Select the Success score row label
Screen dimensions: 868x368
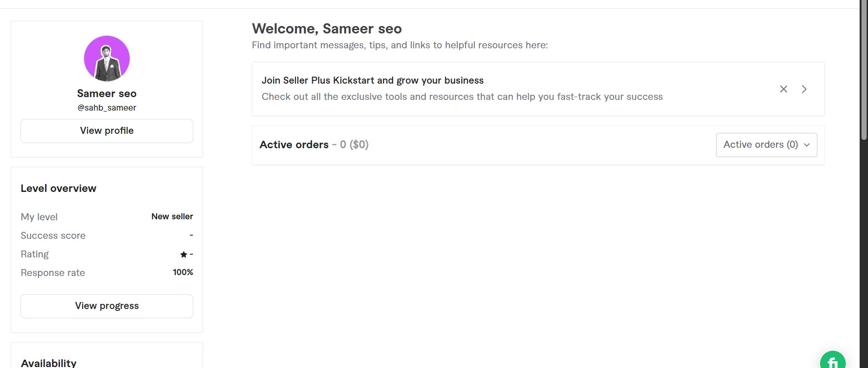tap(53, 236)
